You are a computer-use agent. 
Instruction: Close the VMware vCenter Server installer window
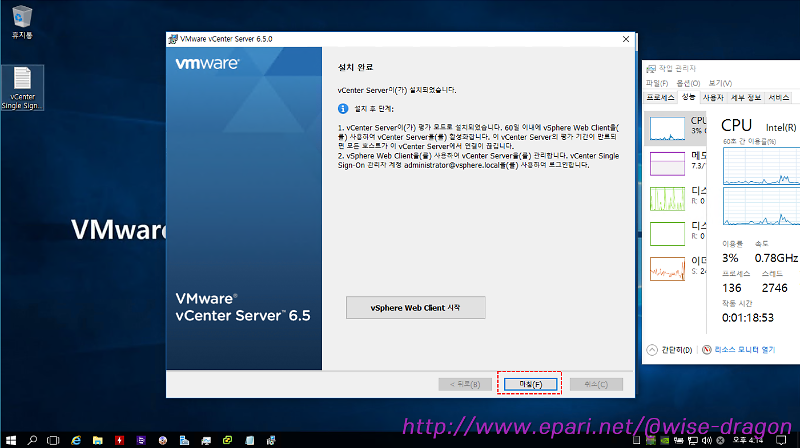point(626,39)
